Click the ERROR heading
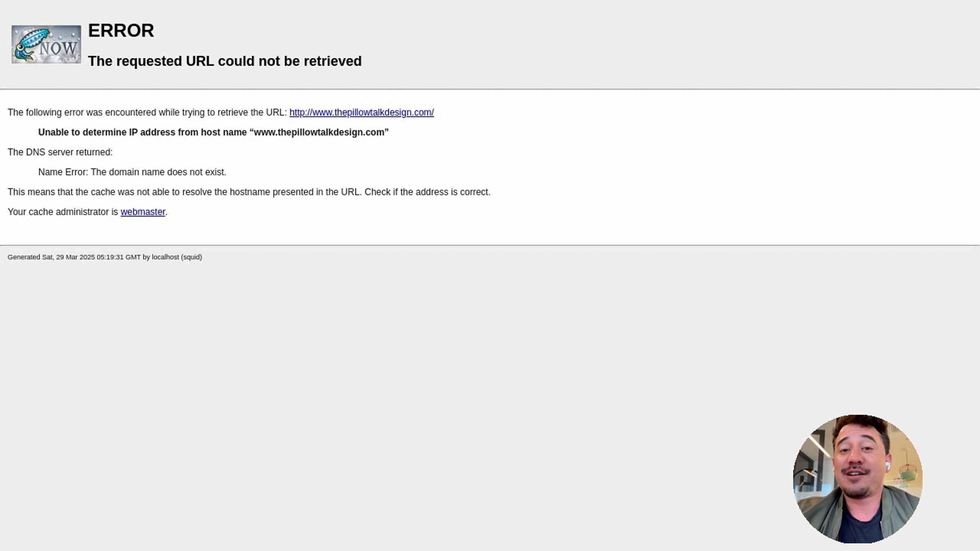The width and height of the screenshot is (980, 551). 121,31
